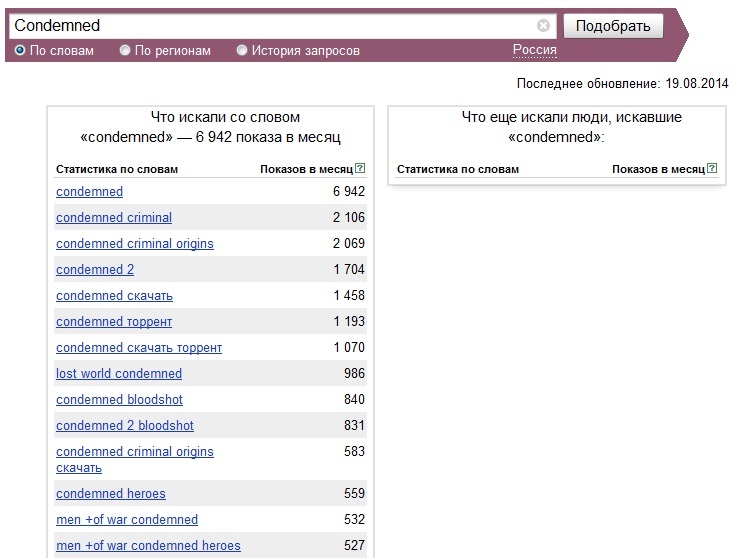Click the '532' count value
This screenshot has width=736, height=558.
coord(354,520)
